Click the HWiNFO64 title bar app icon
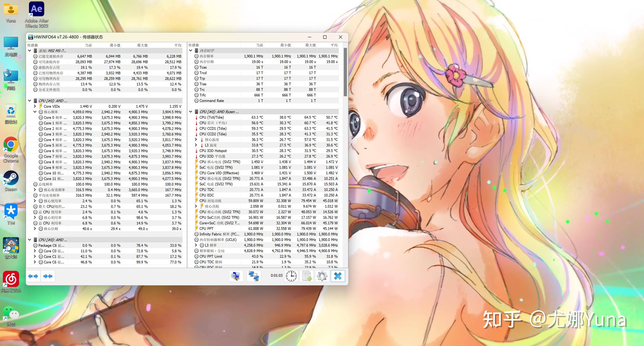This screenshot has width=644, height=346. point(31,37)
